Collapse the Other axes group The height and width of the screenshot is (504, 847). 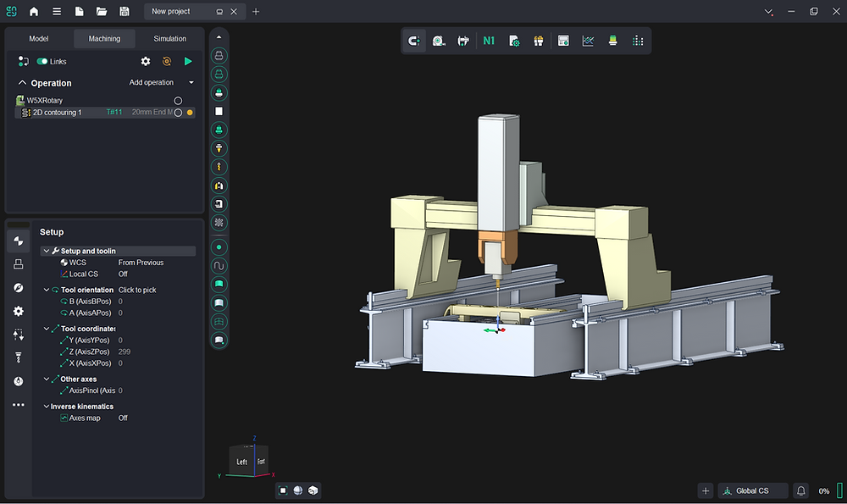[47, 379]
